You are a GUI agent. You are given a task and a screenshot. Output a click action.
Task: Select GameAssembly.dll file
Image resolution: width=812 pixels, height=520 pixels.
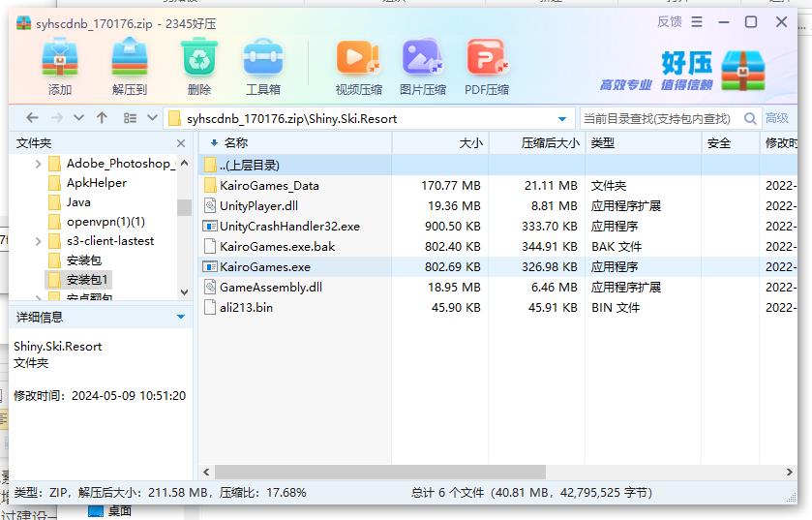pos(498,287)
